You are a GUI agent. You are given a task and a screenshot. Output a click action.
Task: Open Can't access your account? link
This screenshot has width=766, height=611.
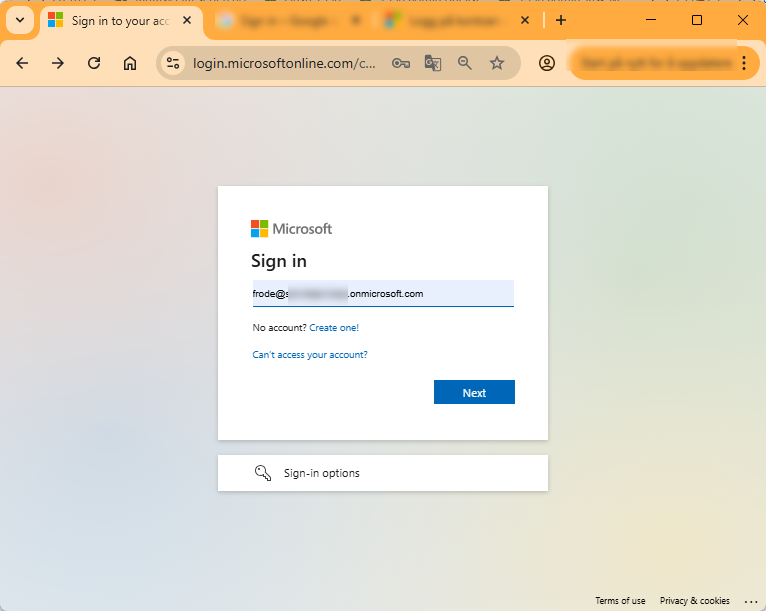(310, 355)
